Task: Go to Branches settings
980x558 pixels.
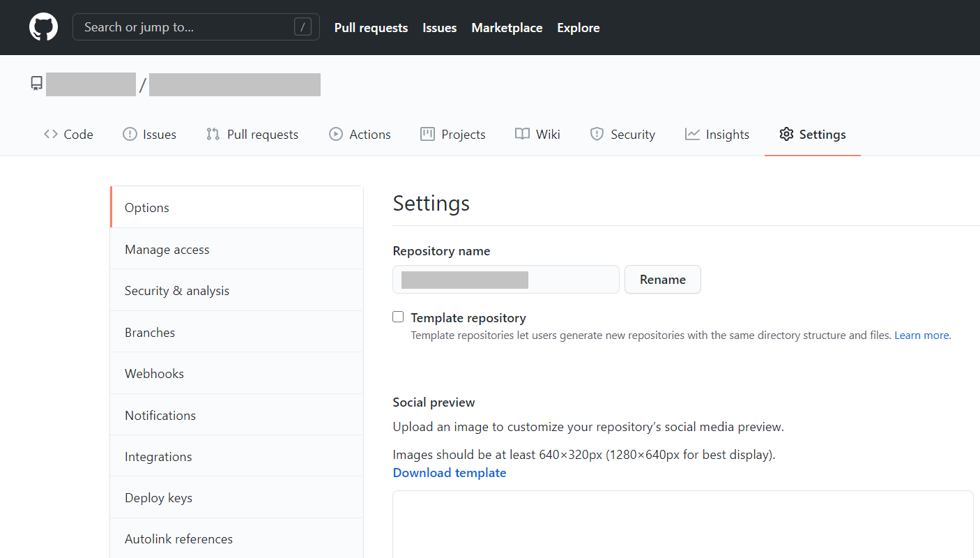Action: pos(237,332)
